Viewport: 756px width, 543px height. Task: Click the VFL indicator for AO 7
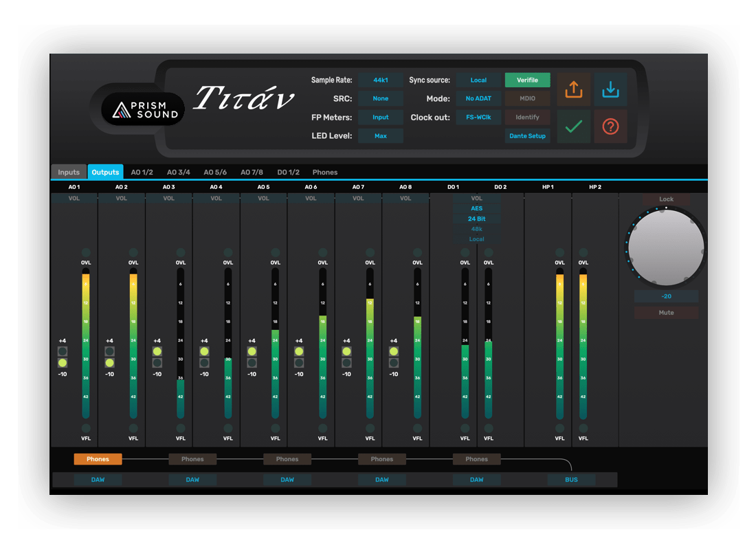pyautogui.click(x=370, y=428)
